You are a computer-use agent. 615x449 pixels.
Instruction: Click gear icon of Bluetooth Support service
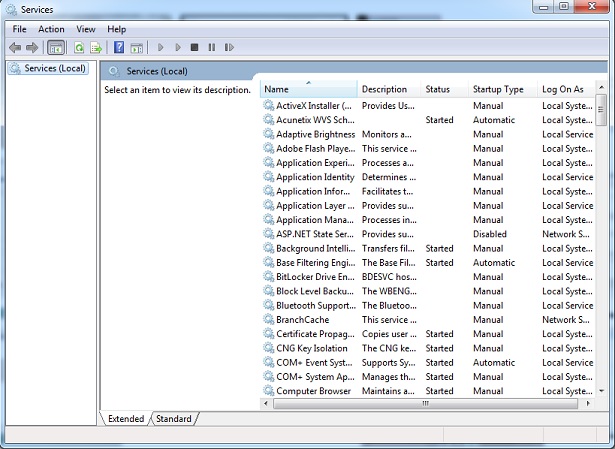[x=268, y=305]
